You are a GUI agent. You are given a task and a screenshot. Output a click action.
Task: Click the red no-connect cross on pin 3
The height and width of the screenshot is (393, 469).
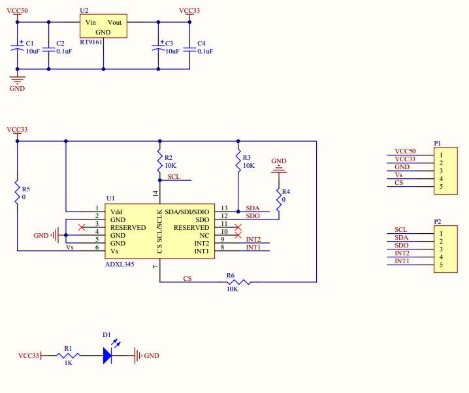coord(81,227)
